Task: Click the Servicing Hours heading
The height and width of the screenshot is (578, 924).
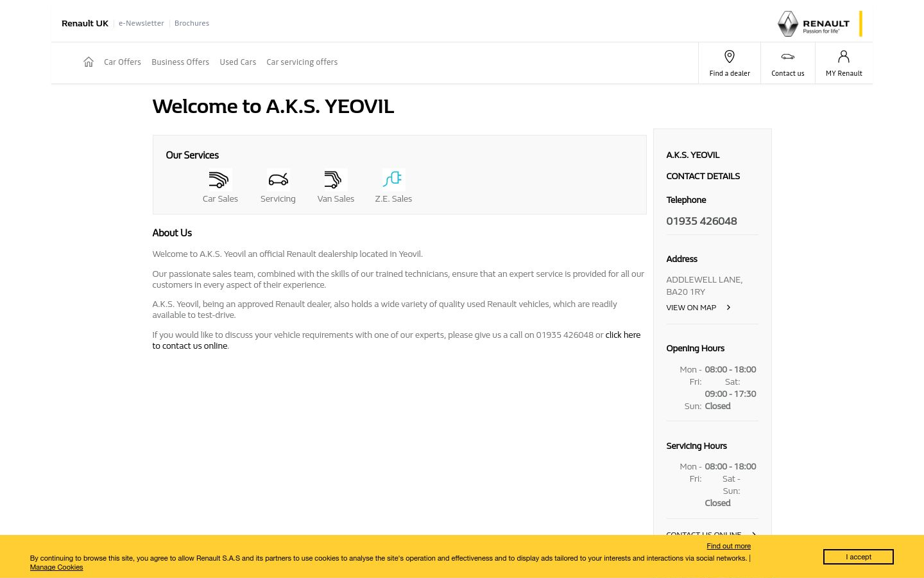Action: click(x=696, y=446)
